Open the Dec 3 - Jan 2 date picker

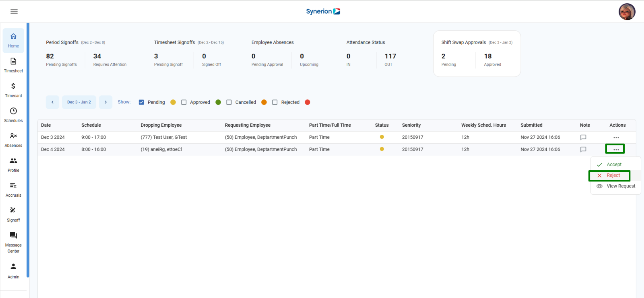click(79, 102)
